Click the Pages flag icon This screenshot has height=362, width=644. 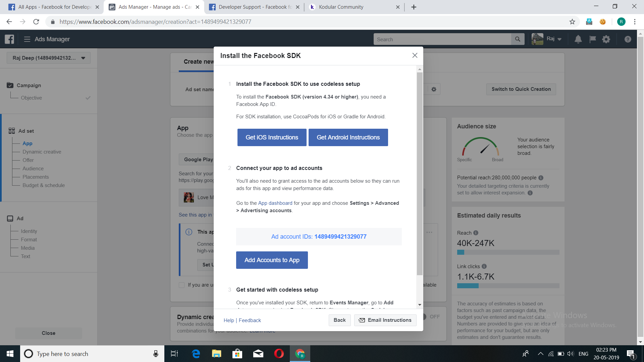click(x=592, y=39)
